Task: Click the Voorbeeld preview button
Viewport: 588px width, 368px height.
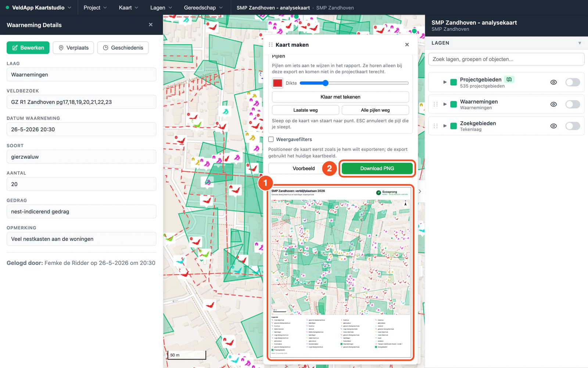Action: [304, 169]
